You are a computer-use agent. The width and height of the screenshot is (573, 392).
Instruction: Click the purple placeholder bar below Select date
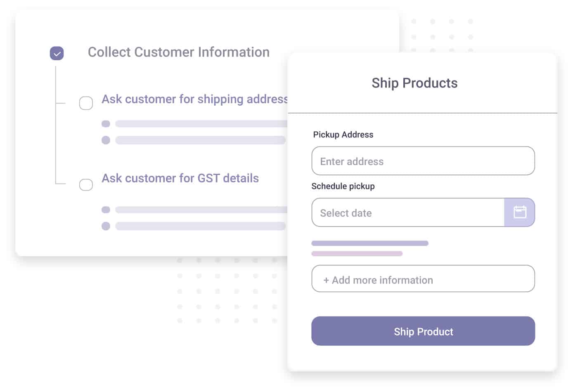point(369,243)
